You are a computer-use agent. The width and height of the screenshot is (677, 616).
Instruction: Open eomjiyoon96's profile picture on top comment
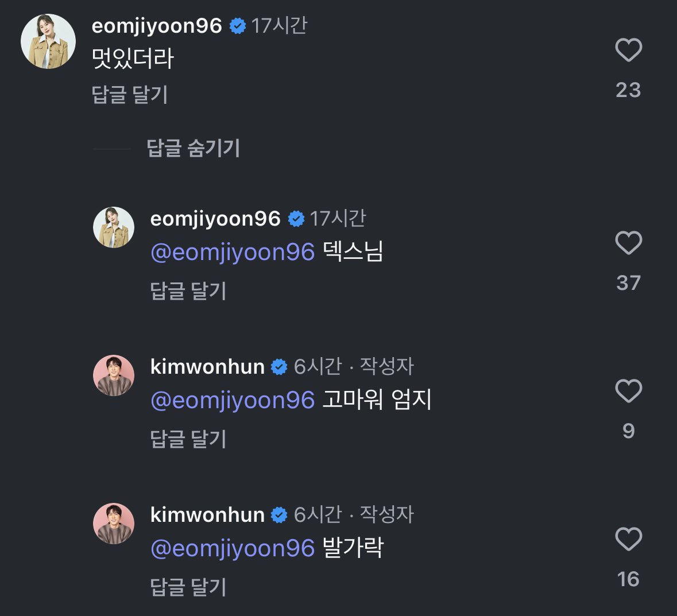click(x=48, y=42)
